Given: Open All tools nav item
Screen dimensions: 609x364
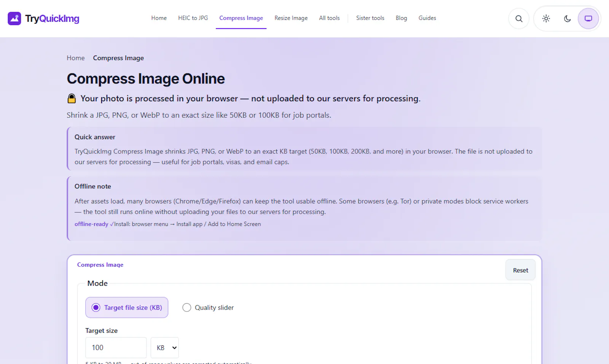Looking at the screenshot, I should point(329,18).
